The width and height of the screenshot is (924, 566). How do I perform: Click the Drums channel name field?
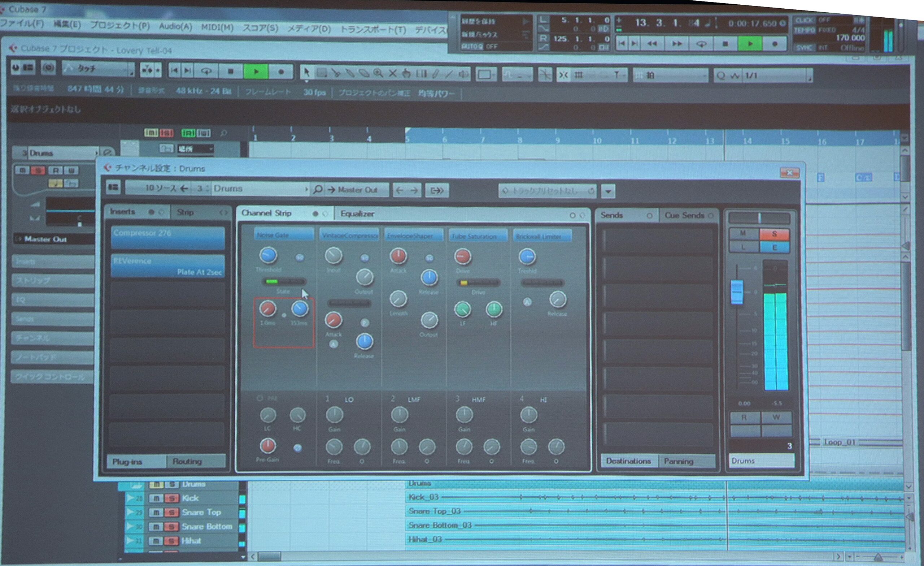[x=761, y=461]
